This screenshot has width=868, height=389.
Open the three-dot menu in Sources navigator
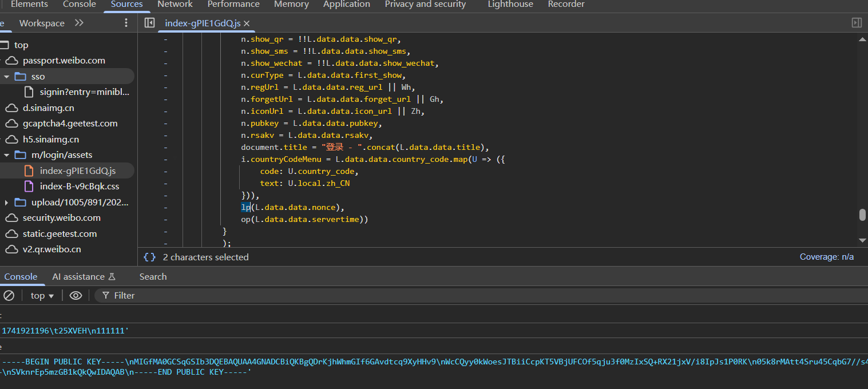tap(126, 23)
